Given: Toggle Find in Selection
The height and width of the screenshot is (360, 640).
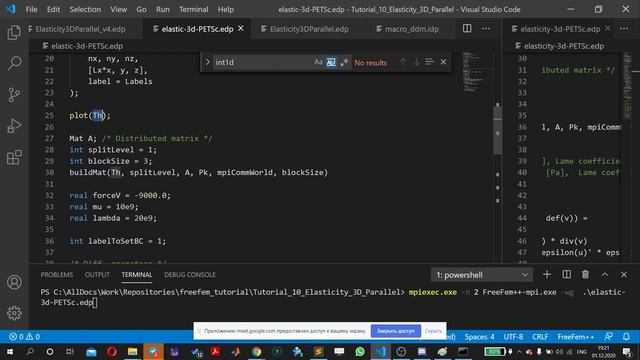Looking at the screenshot, I should [429, 62].
